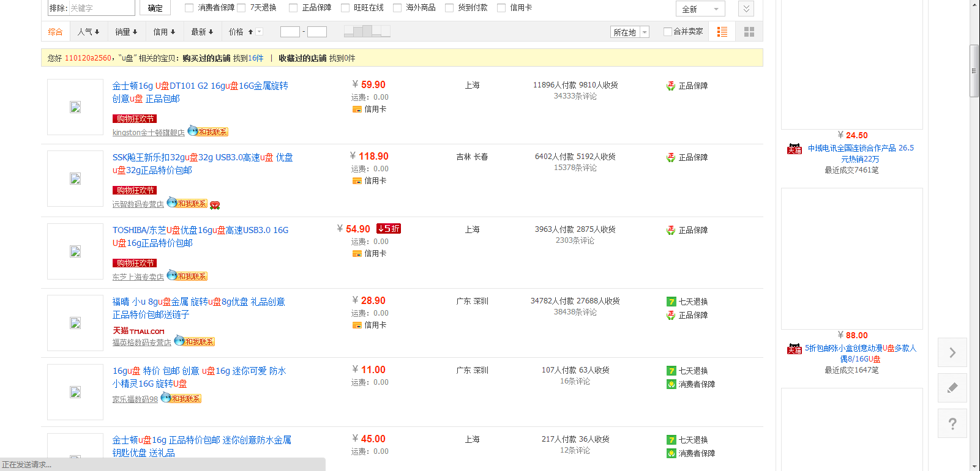
Task: Click thumbnail of 福晴 小u 8gu盘 item
Action: [x=75, y=323]
